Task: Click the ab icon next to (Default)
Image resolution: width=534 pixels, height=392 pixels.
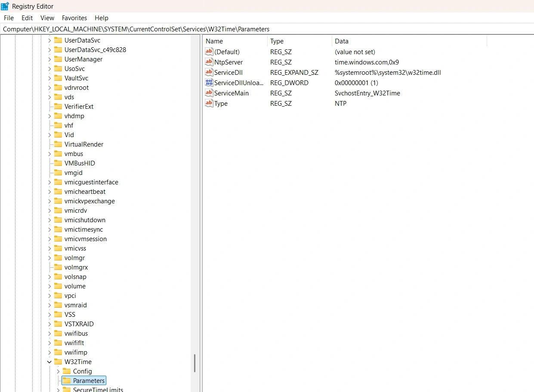Action: [x=209, y=52]
